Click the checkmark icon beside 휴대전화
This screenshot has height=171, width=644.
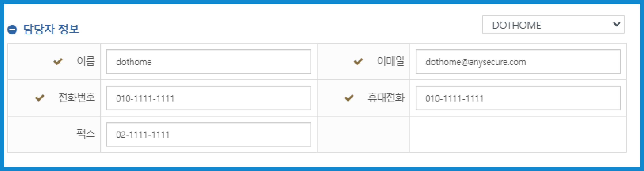(x=349, y=98)
